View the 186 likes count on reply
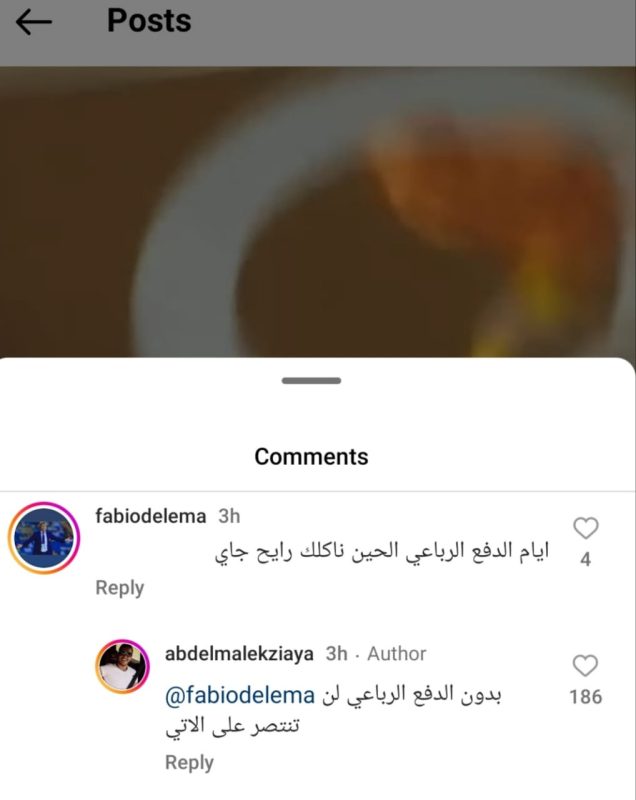The image size is (636, 800). pos(586,697)
